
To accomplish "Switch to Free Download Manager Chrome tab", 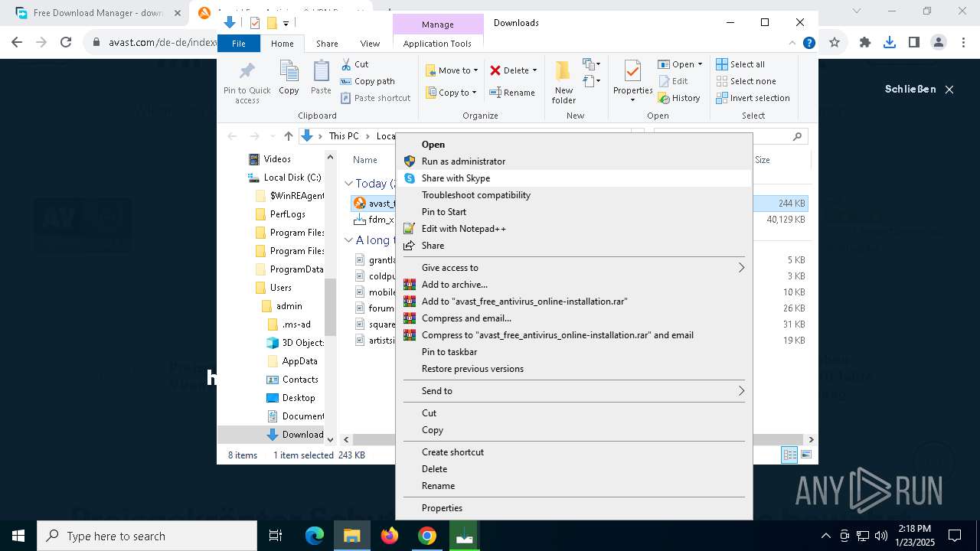I will 98,13.
